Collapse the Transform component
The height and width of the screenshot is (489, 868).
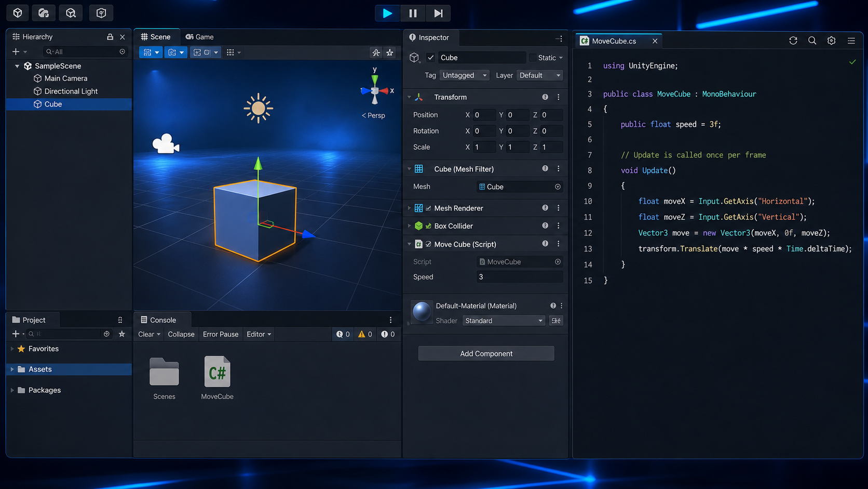pos(409,97)
